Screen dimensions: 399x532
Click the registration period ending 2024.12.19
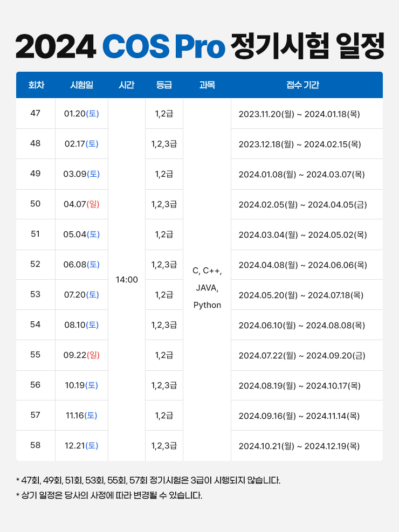pos(299,446)
